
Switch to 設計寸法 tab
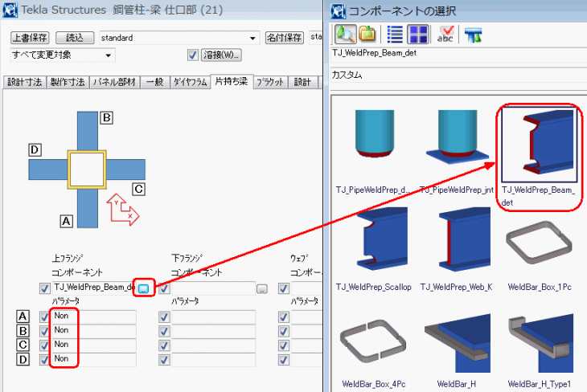pyautogui.click(x=25, y=82)
